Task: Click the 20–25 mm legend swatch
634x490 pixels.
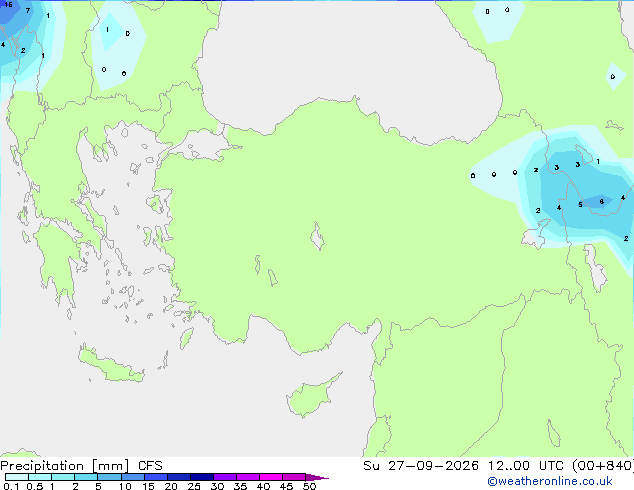Action: click(x=179, y=477)
